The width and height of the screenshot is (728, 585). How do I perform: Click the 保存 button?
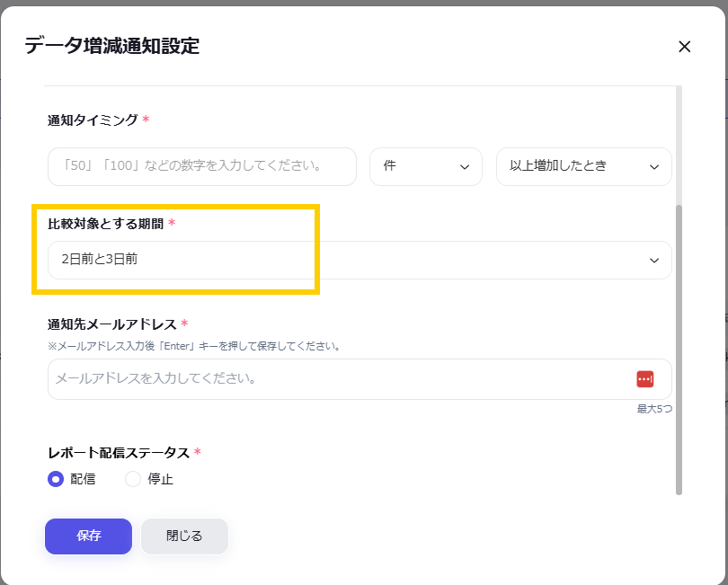pyautogui.click(x=88, y=536)
